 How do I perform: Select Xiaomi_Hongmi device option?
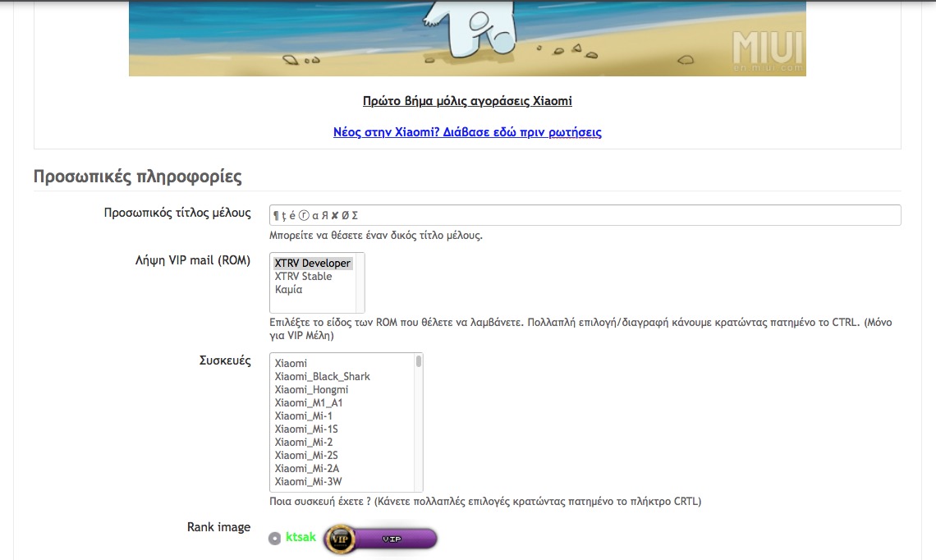(x=311, y=390)
